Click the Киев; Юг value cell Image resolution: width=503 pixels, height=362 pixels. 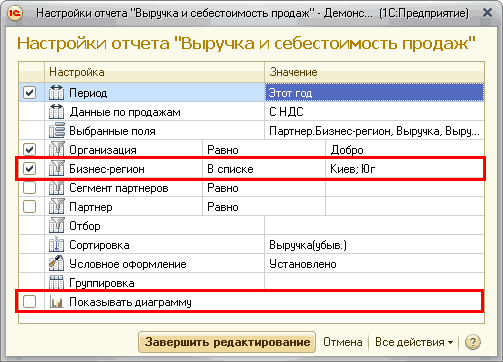pyautogui.click(x=405, y=169)
